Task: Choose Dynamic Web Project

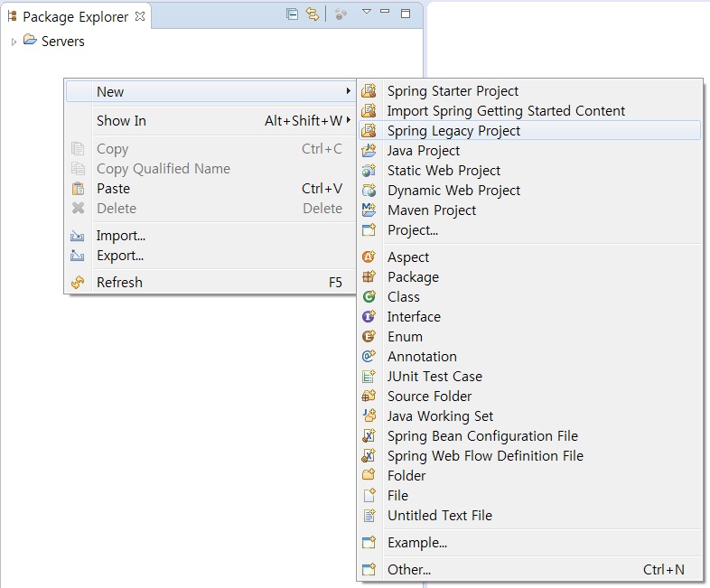Action: point(529,190)
